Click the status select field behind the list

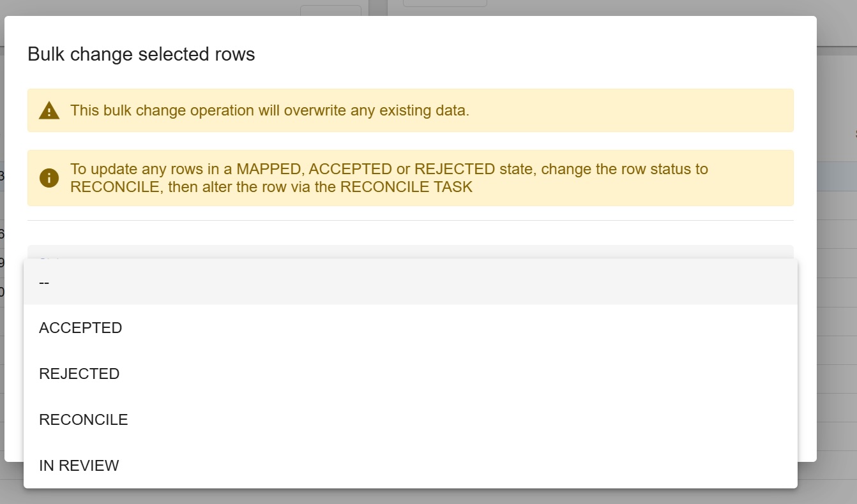pos(411,252)
